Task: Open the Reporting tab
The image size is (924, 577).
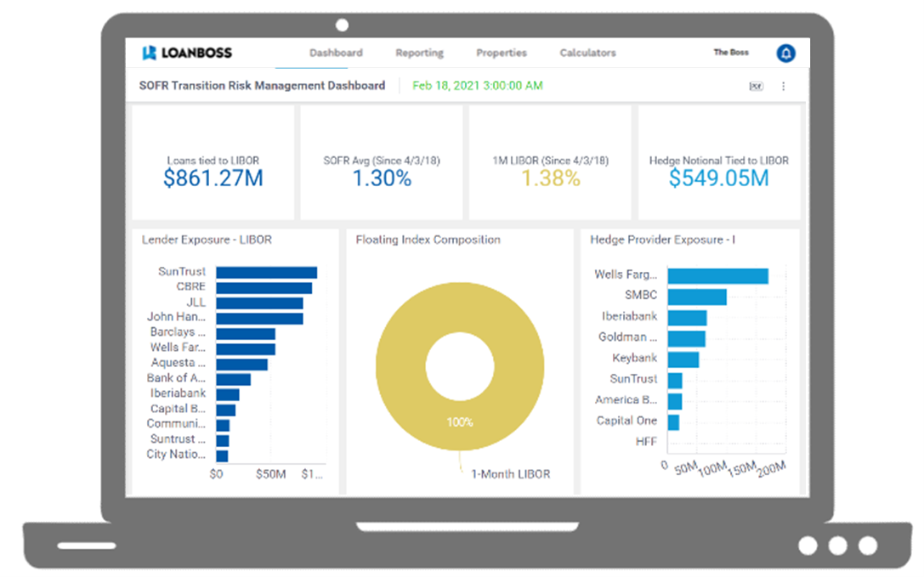Action: coord(420,53)
